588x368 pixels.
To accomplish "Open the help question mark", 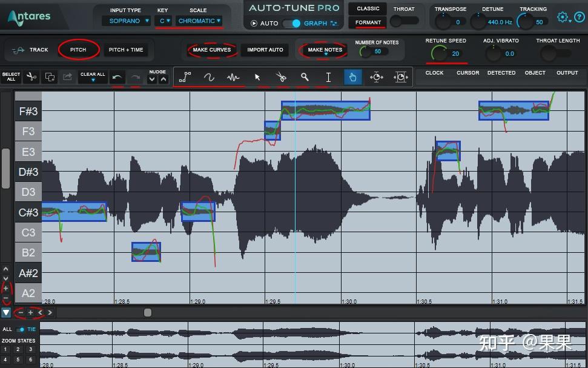I will tap(580, 17).
